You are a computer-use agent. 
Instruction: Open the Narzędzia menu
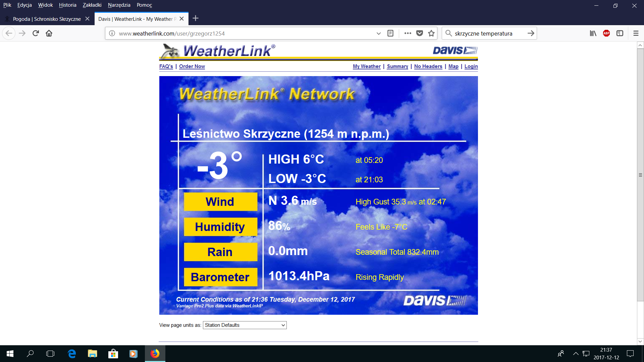tap(119, 5)
